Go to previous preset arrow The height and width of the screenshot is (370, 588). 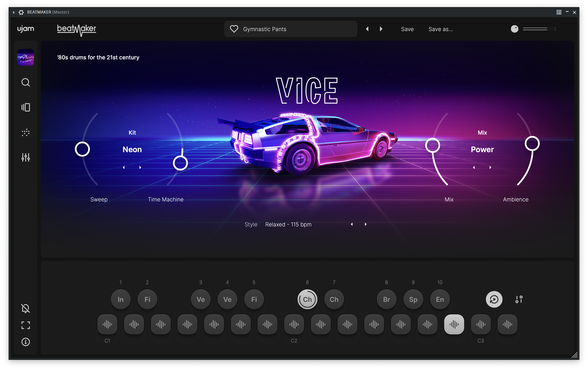pos(367,29)
